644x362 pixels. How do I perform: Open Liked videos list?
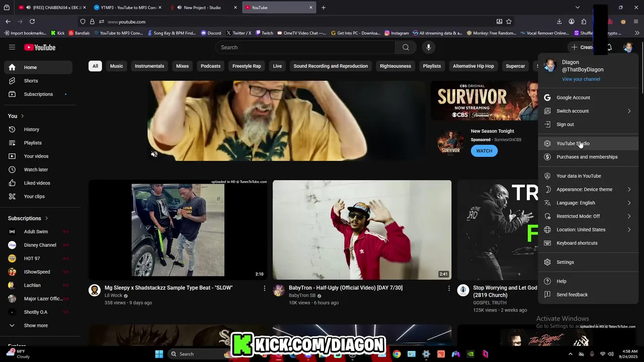(x=38, y=183)
